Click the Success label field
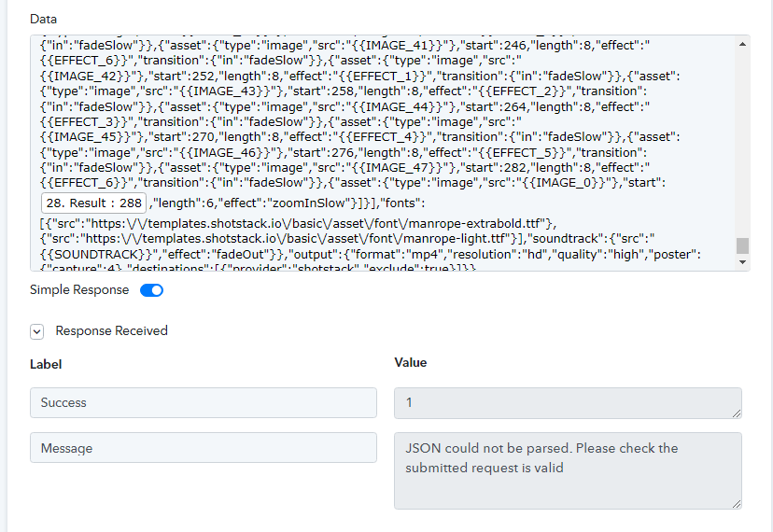The width and height of the screenshot is (773, 532). 204,403
